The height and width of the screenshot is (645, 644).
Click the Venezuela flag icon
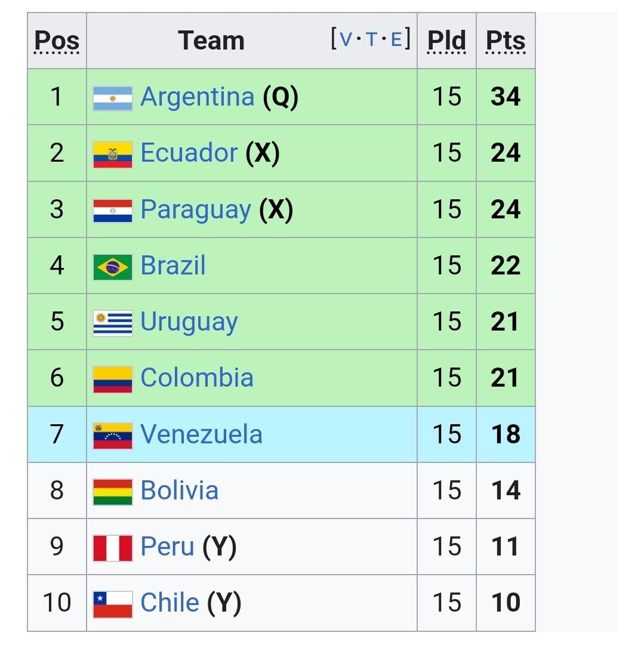tap(113, 436)
